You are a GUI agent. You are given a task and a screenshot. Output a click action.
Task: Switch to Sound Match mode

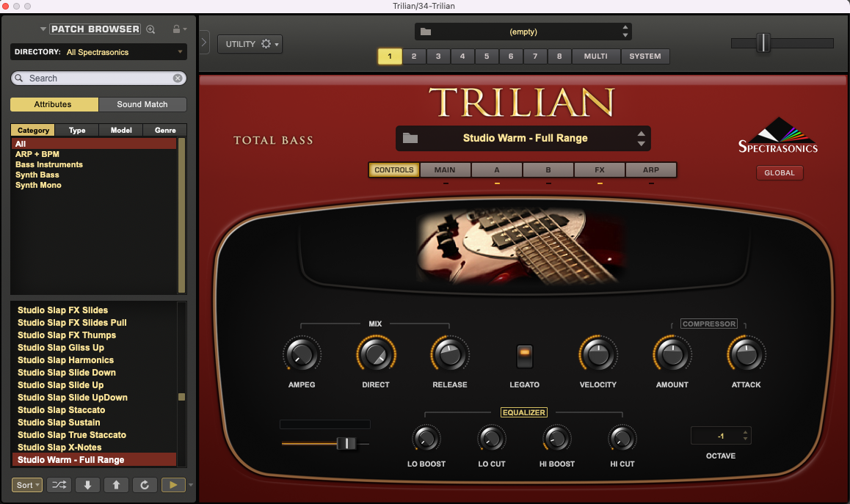coord(142,104)
